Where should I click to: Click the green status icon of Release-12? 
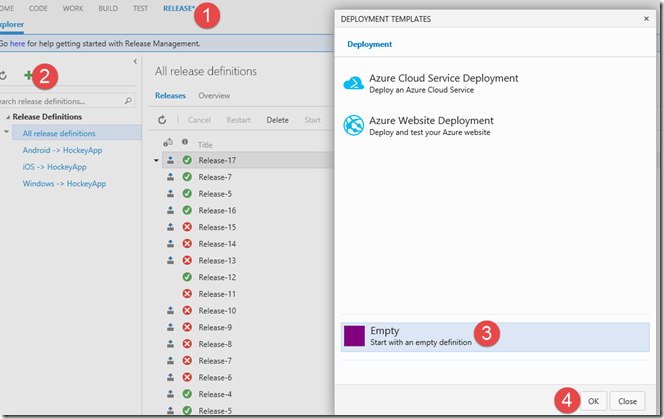187,277
